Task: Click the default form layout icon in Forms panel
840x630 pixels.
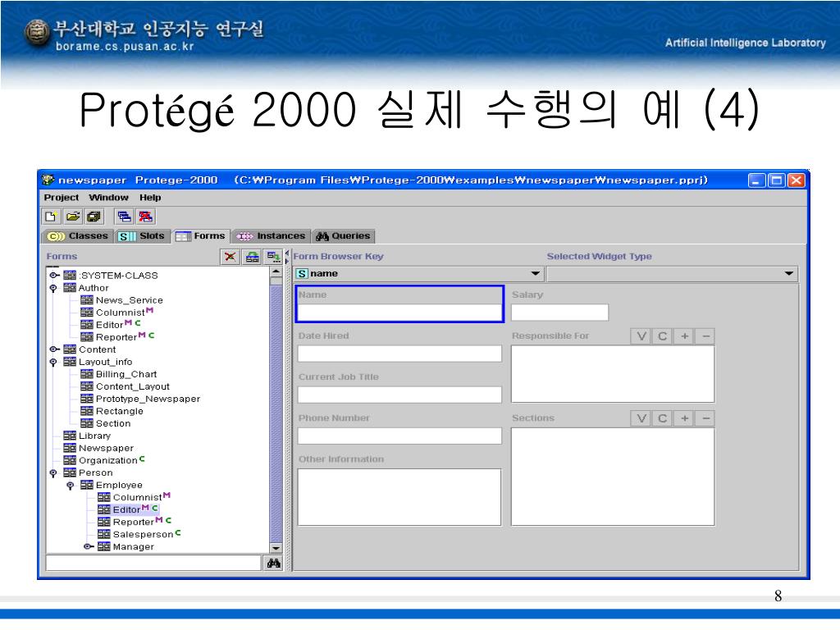Action: (x=253, y=257)
